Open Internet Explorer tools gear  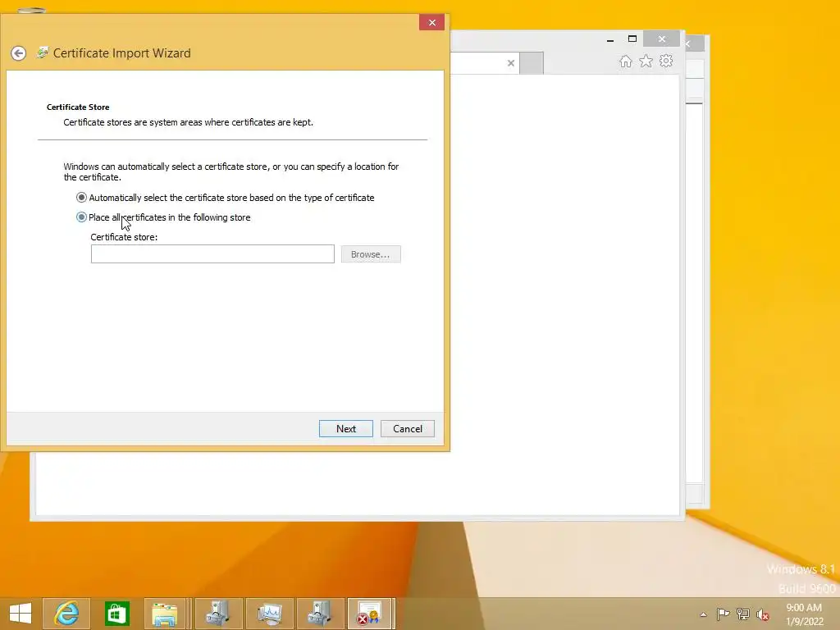(666, 61)
